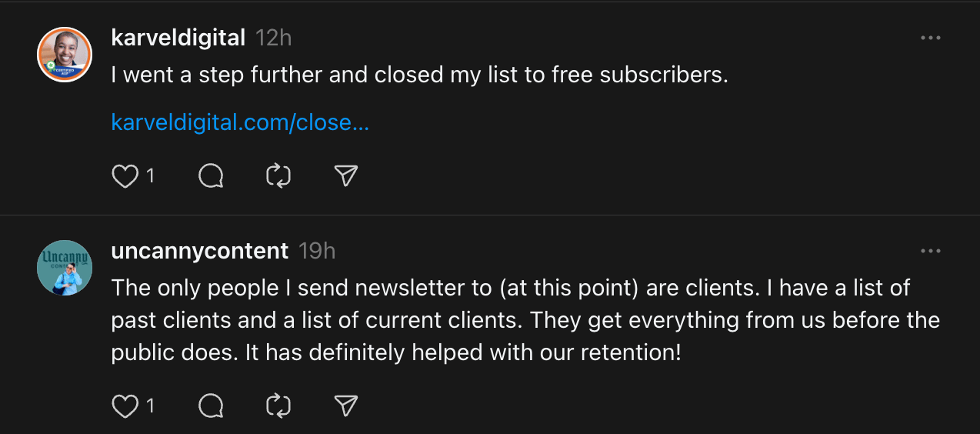Open uncannycontent's post text about client newsletters
Viewport: 980px width, 434px height.
click(x=525, y=320)
